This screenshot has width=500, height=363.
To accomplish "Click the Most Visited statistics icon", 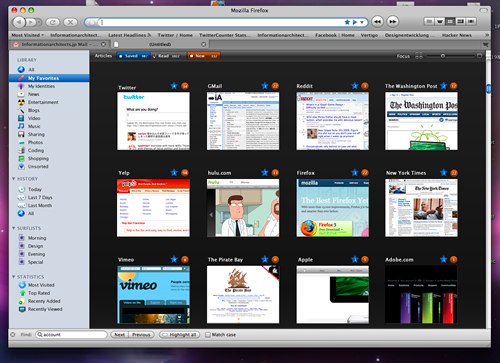I will [x=22, y=285].
